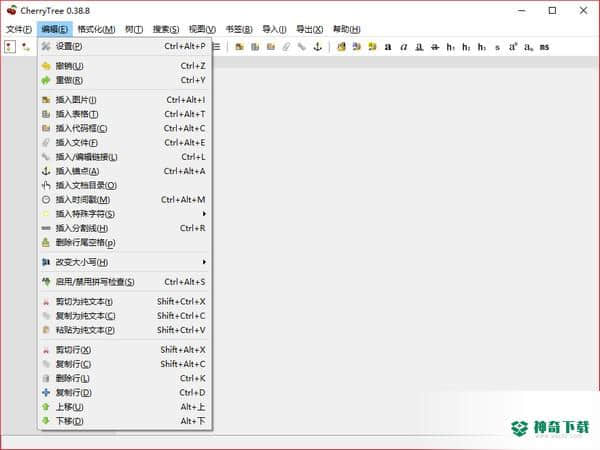This screenshot has width=600, height=450.
Task: Choose 插入代码框(C) menu entry
Action: coord(125,128)
